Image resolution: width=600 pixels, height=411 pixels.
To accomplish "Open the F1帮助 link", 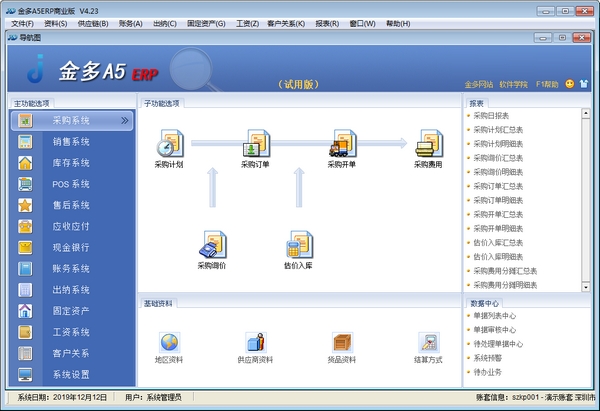I will (x=547, y=84).
